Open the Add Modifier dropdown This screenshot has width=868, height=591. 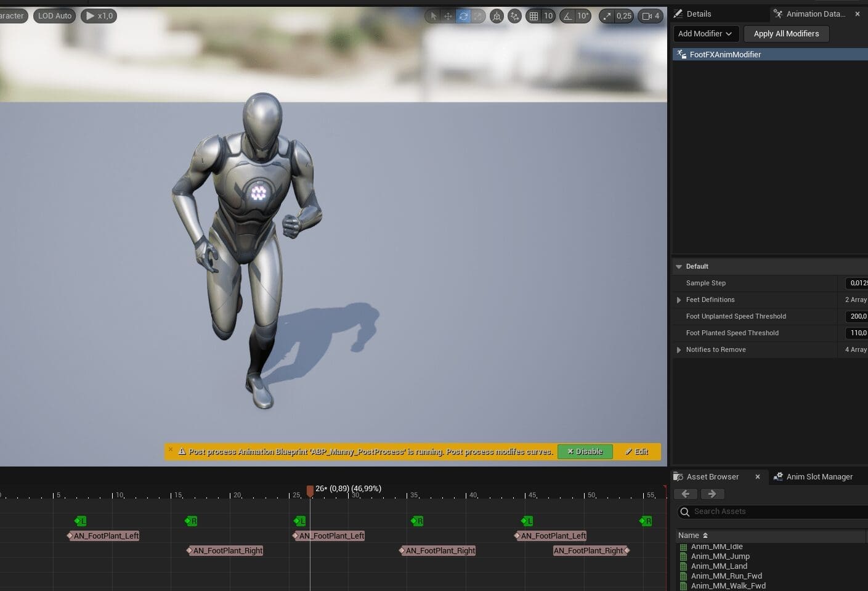[705, 34]
